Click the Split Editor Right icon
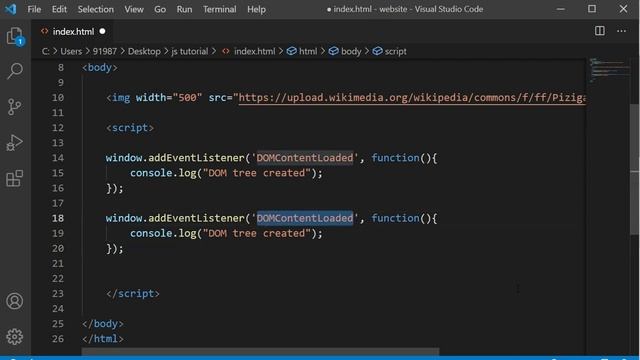The image size is (640, 360). coord(600,31)
